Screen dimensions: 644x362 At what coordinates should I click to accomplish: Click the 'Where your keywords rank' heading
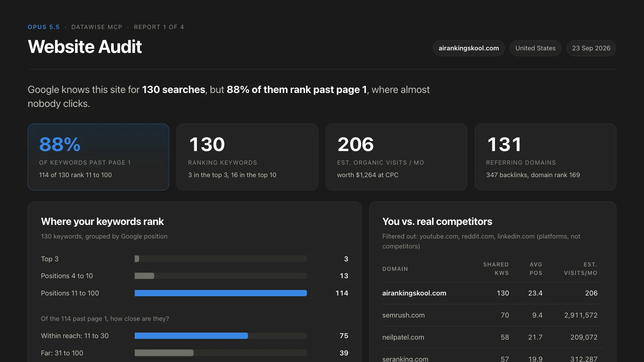point(102,222)
